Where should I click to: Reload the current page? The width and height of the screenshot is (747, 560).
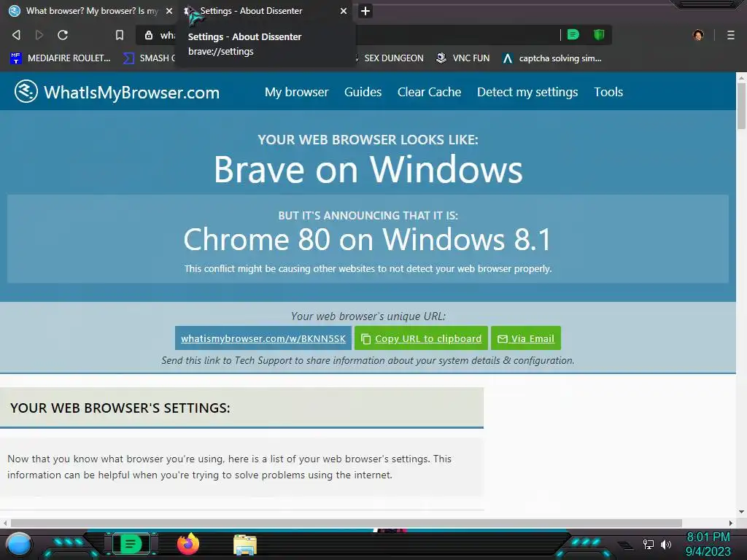tap(63, 35)
